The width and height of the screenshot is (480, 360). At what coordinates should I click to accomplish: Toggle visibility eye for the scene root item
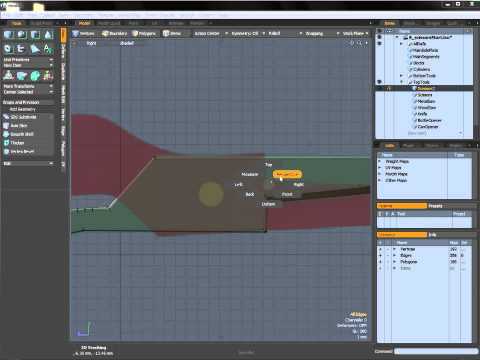[379, 37]
